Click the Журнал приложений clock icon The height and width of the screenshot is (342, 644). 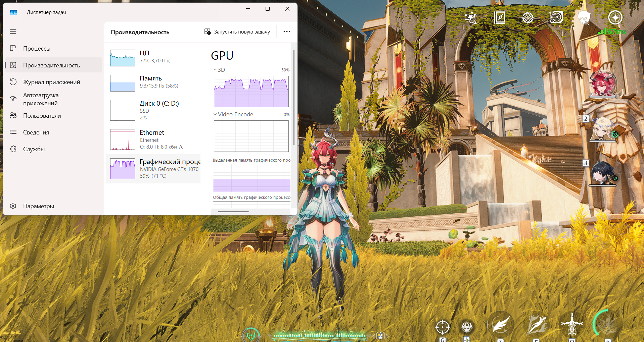point(13,82)
